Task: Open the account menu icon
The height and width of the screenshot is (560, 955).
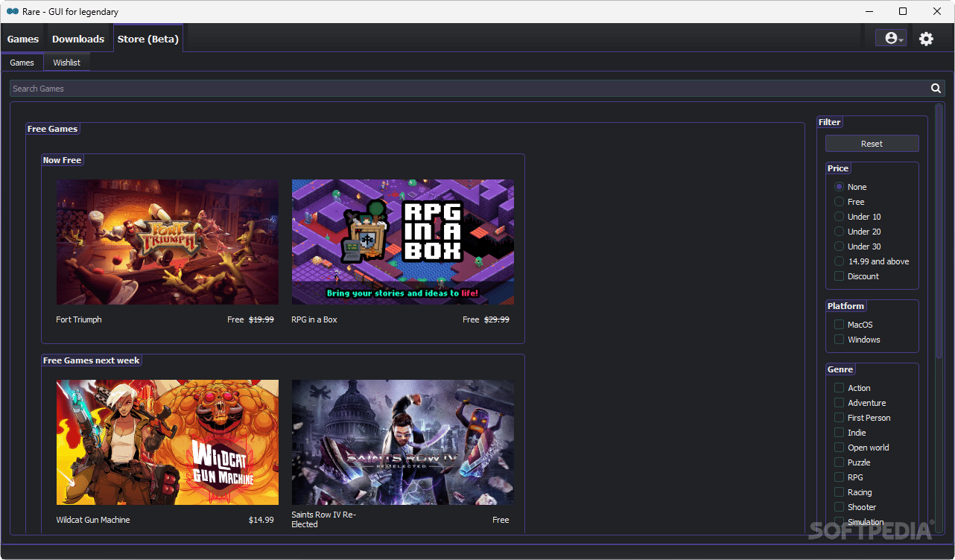Action: point(891,38)
